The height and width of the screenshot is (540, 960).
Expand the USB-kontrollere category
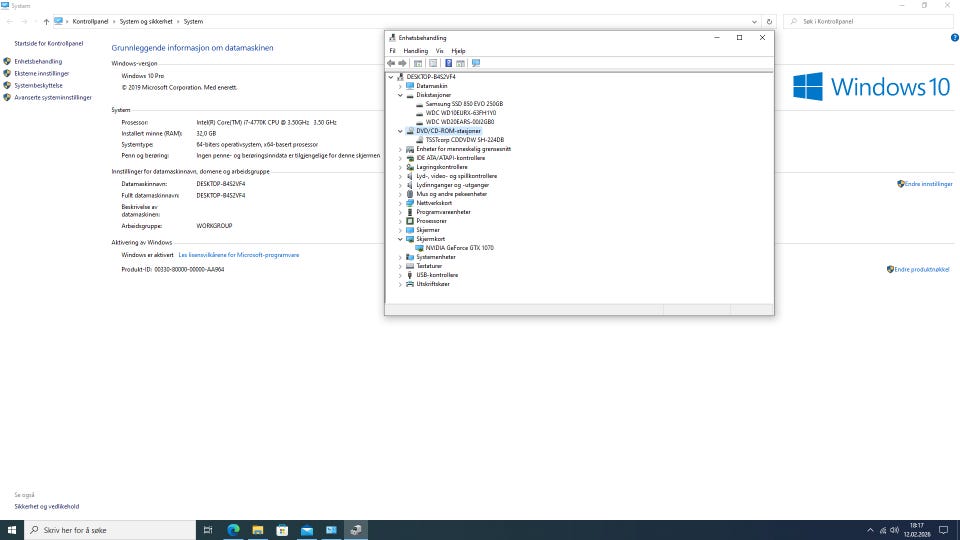(400, 275)
